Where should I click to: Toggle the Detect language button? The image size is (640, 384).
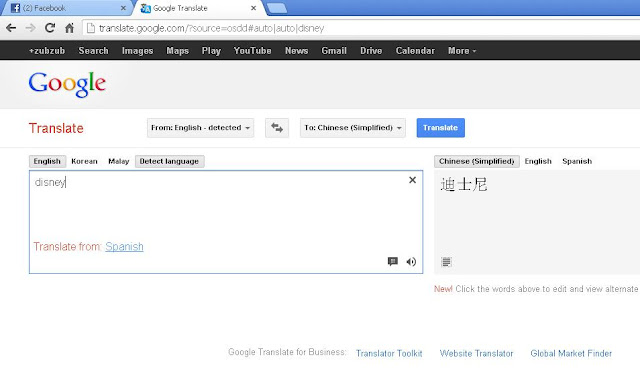coord(169,161)
